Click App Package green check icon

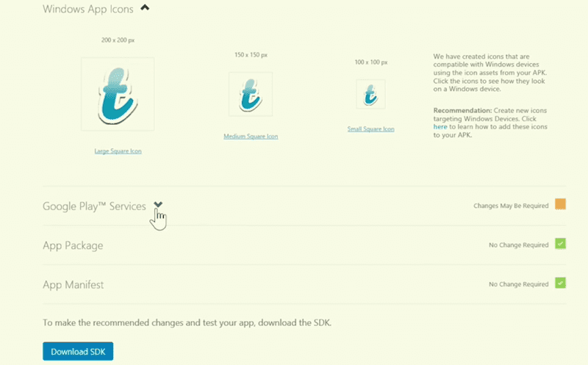560,244
